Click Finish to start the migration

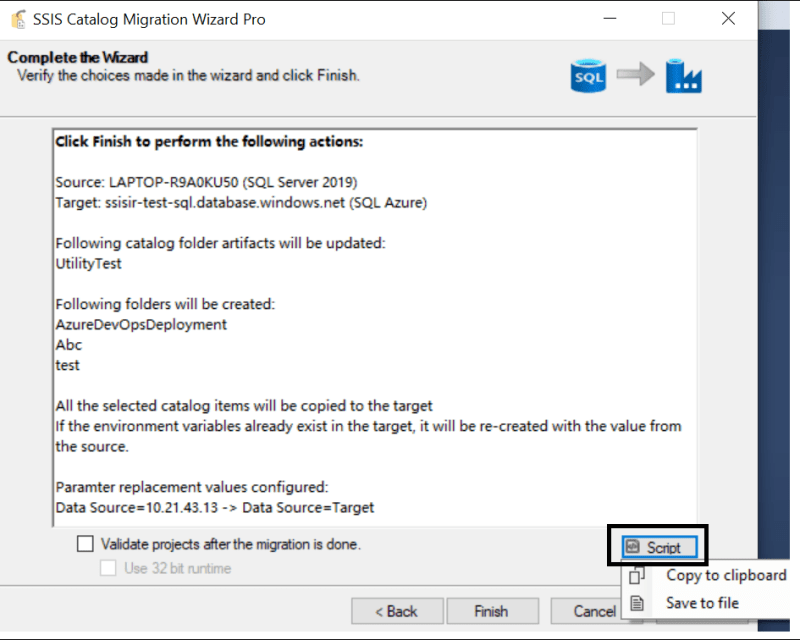pyautogui.click(x=492, y=611)
